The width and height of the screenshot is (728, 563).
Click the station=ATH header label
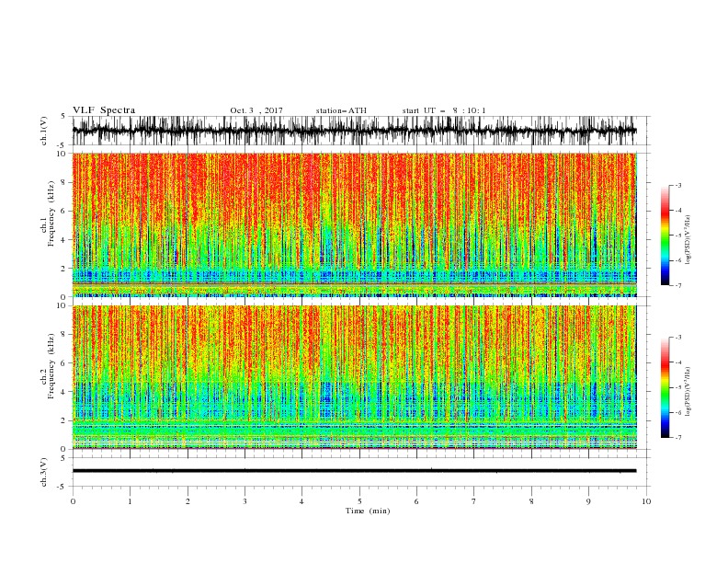tap(341, 110)
